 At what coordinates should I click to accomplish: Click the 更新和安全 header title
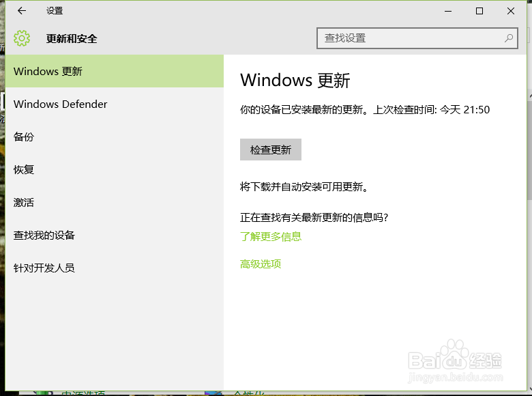click(x=72, y=39)
